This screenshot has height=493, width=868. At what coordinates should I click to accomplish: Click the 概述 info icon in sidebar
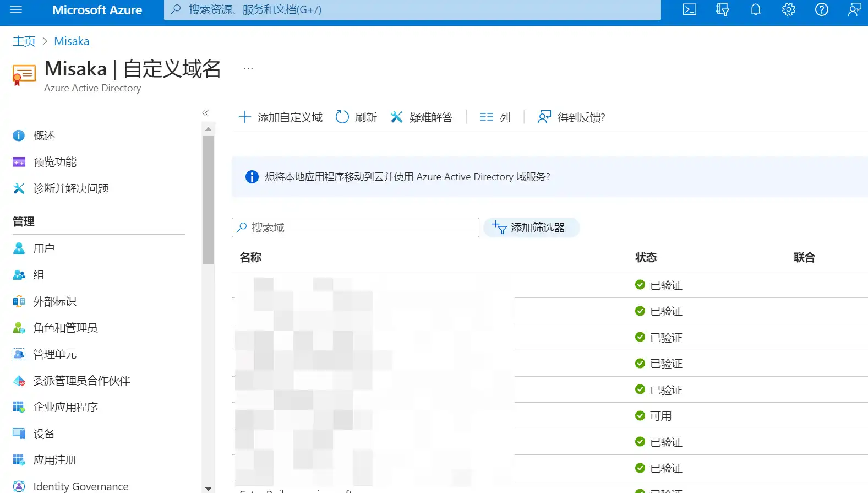(x=19, y=136)
